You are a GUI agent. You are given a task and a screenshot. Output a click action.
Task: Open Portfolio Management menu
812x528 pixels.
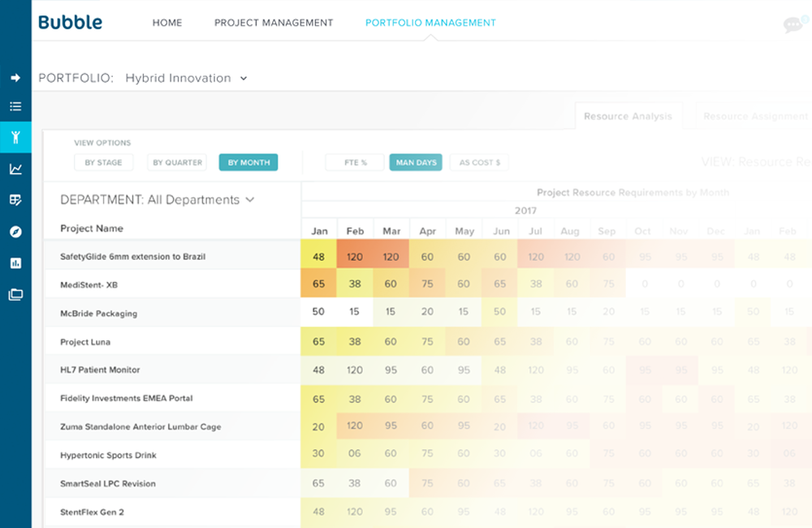(x=431, y=23)
